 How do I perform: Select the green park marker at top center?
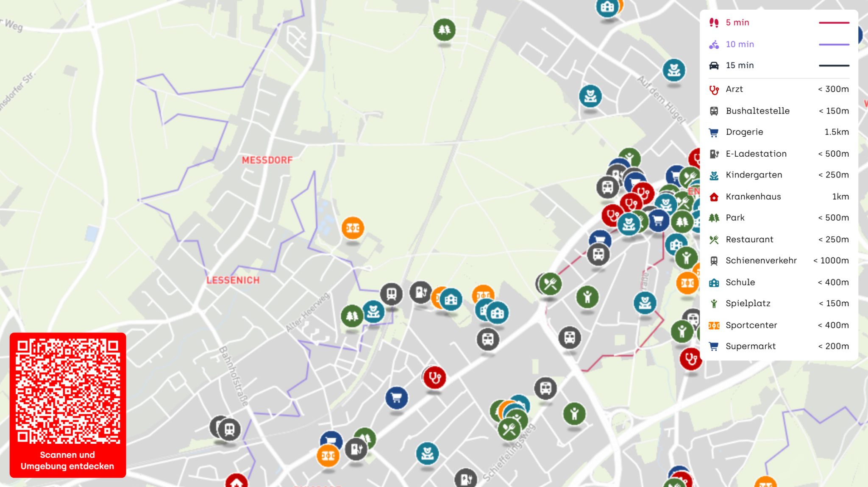click(x=444, y=30)
